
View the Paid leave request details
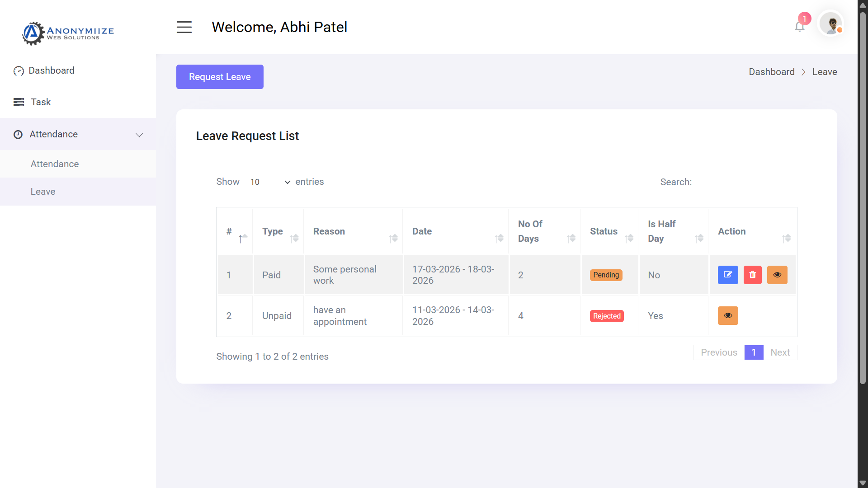click(x=777, y=275)
